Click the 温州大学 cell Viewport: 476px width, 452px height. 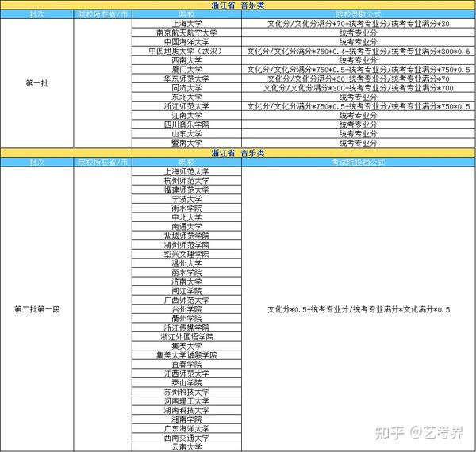(186, 263)
